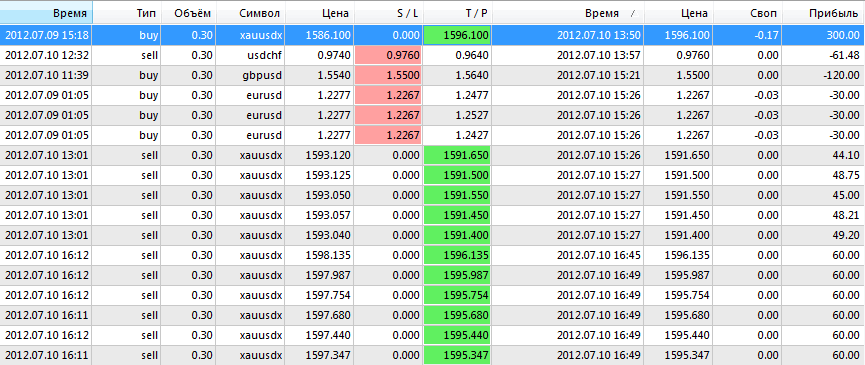Sort by the Тип column header
The image size is (865, 365).
(127, 13)
